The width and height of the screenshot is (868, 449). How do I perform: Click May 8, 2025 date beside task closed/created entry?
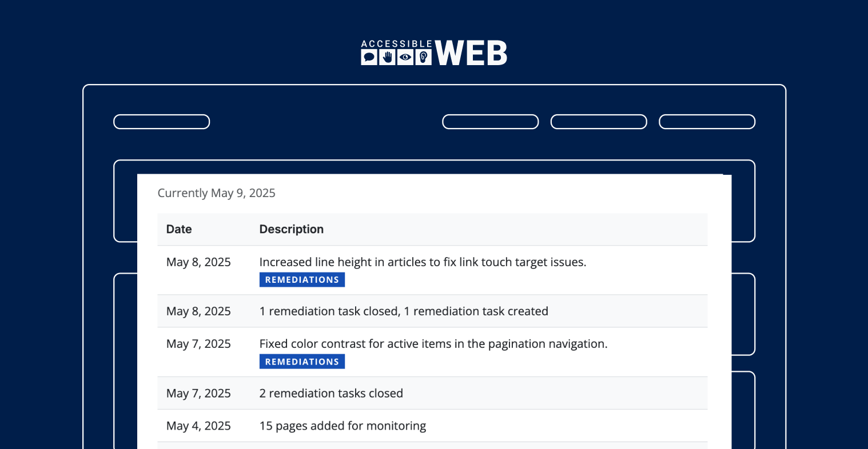click(x=198, y=311)
